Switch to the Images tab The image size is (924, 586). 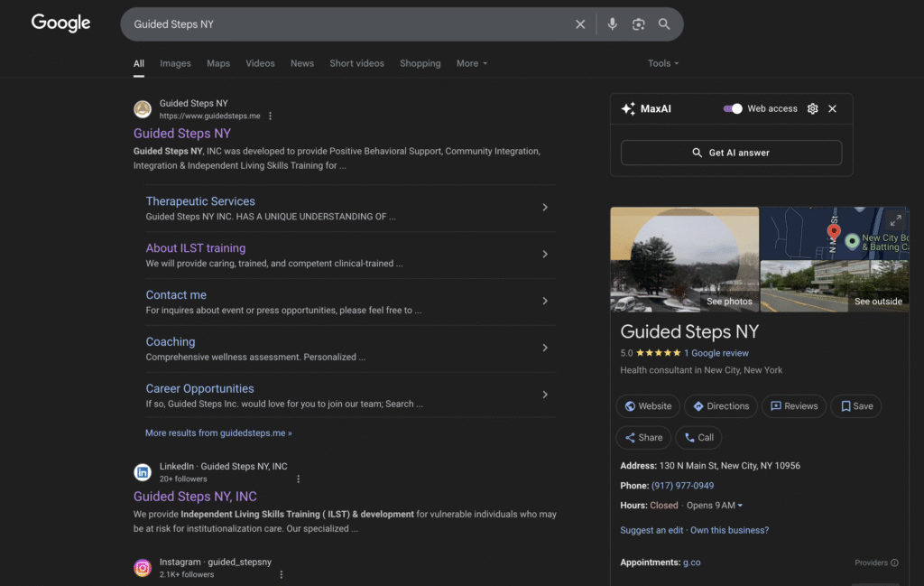[175, 63]
